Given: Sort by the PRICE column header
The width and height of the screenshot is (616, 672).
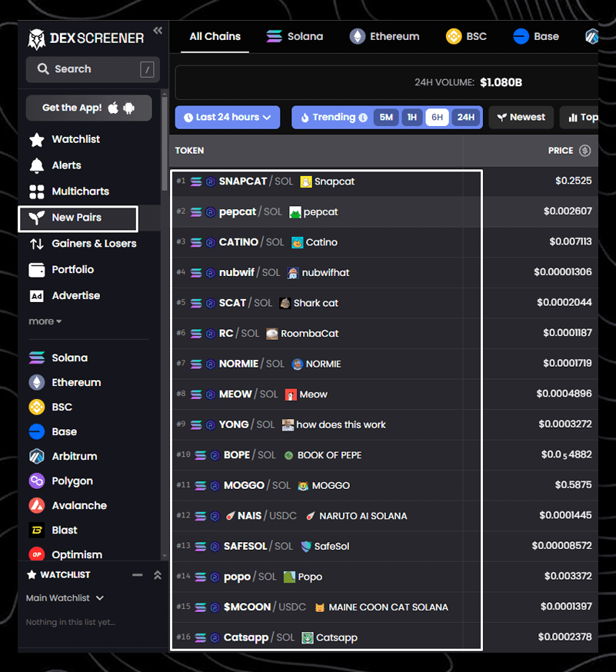Looking at the screenshot, I should point(561,151).
